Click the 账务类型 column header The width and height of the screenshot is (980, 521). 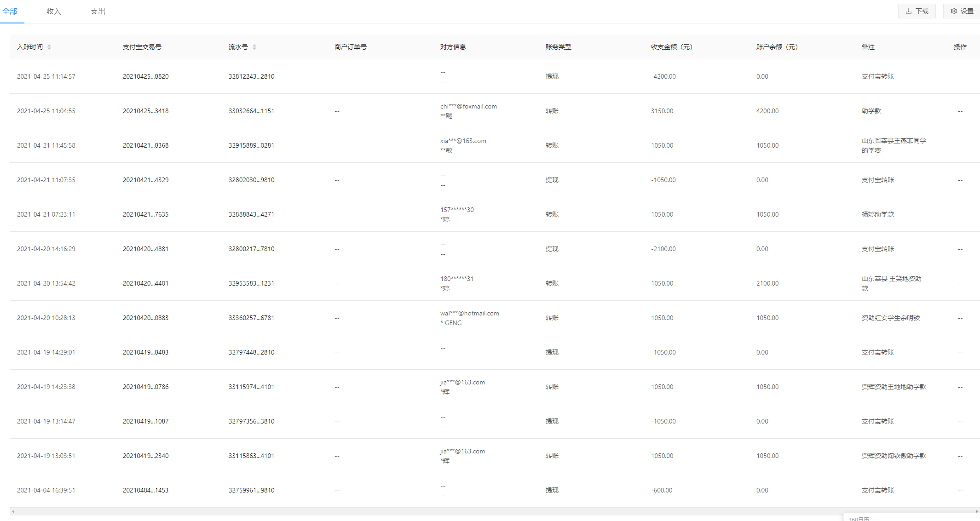[558, 47]
